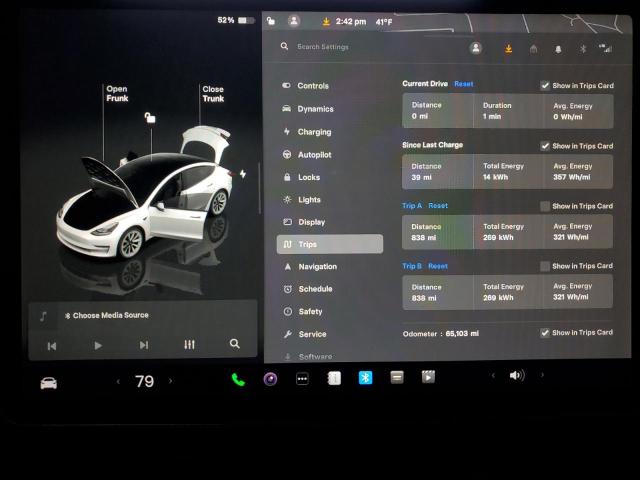
Task: Decrease cabin temperature with left arrow
Action: tap(118, 382)
